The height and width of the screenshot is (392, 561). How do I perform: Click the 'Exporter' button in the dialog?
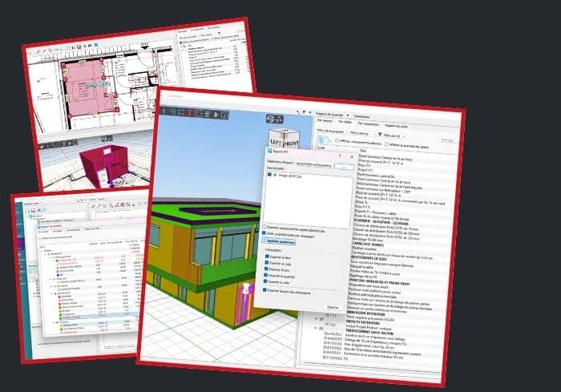click(333, 307)
